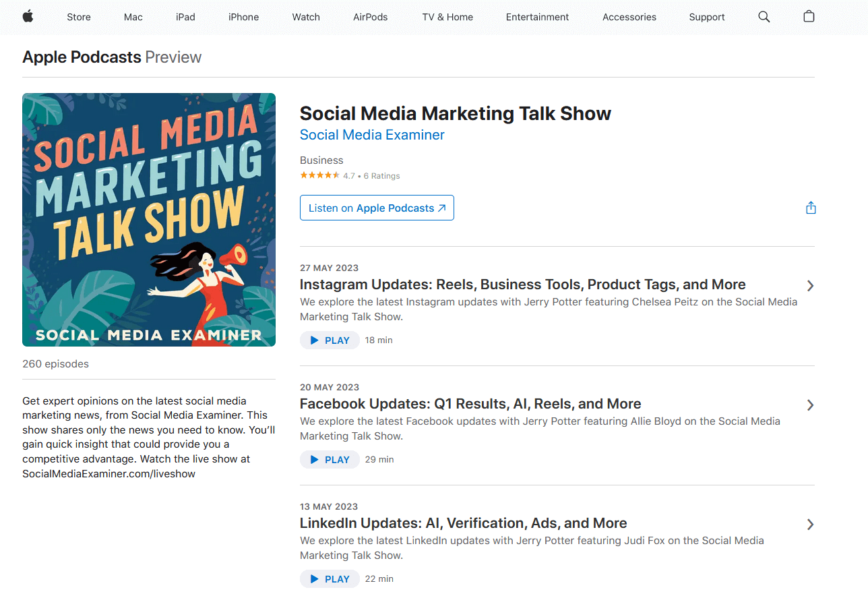Open the iPhone menu
The width and height of the screenshot is (868, 596).
[243, 18]
